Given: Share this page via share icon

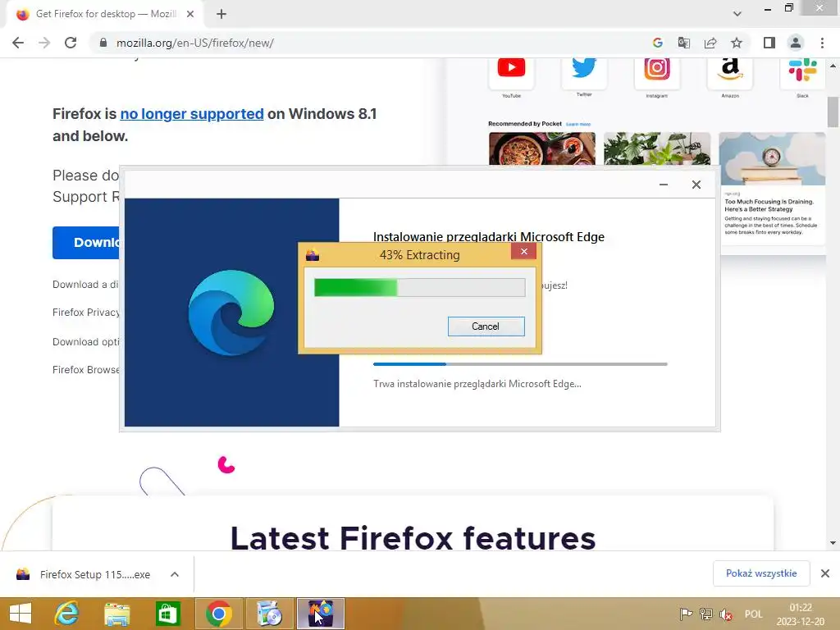Looking at the screenshot, I should (710, 43).
